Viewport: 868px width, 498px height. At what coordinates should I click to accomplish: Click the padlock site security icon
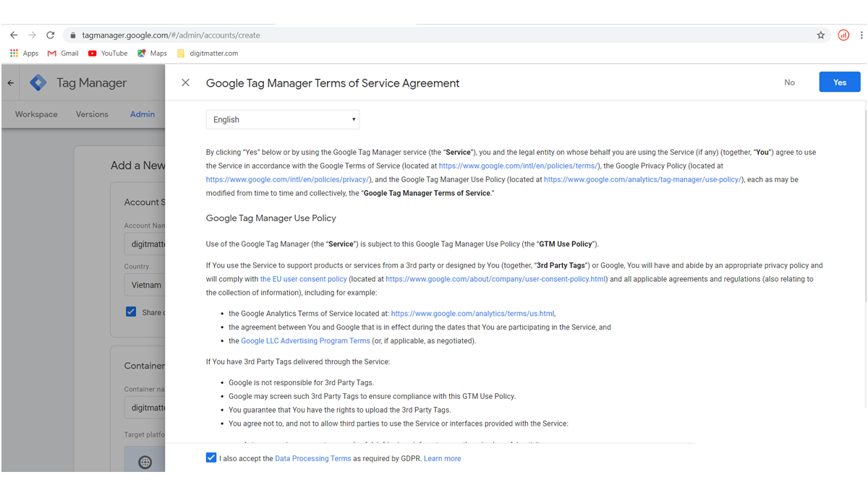click(72, 35)
